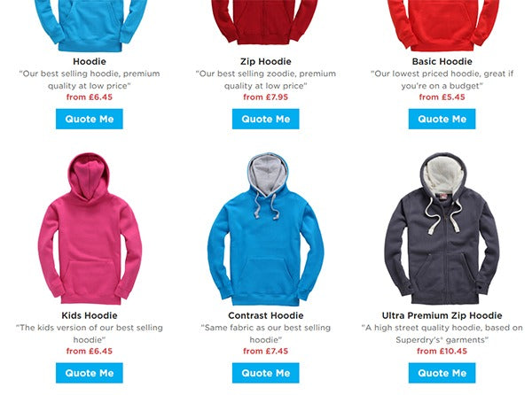The width and height of the screenshot is (532, 395).
Task: Click Quote Me under the Zip Hoodie
Action: (266, 119)
